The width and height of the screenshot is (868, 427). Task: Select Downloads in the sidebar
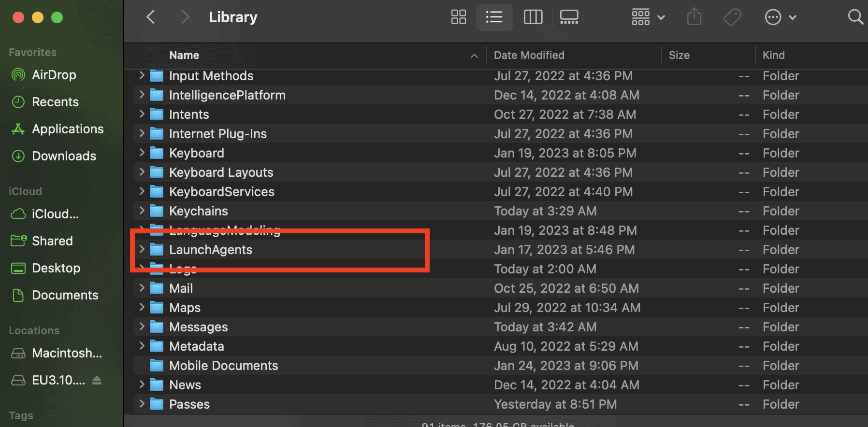tap(64, 156)
